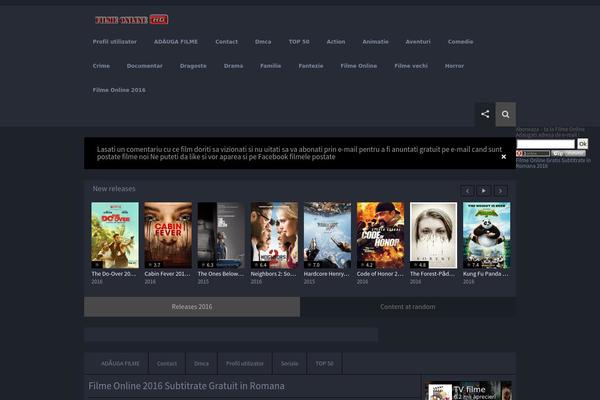Select the Comedie genre
The width and height of the screenshot is (600, 400).
click(x=460, y=42)
